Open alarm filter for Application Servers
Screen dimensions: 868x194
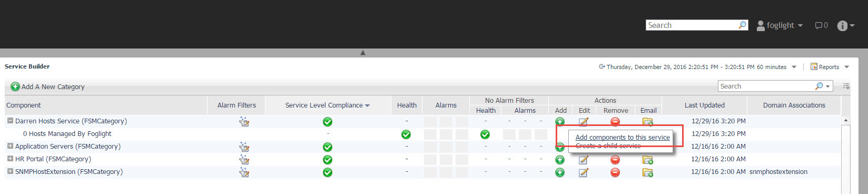click(x=244, y=147)
